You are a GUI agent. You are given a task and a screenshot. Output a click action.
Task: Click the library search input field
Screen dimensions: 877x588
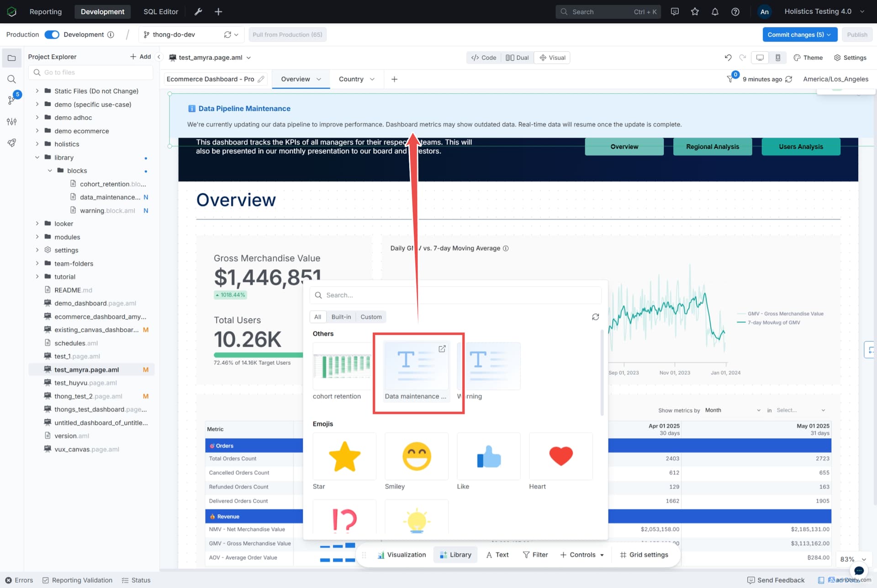(x=455, y=295)
